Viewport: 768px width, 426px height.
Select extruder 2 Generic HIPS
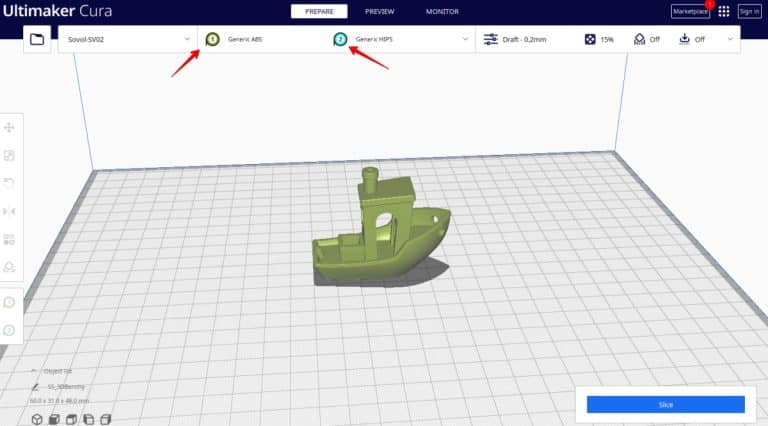tap(363, 39)
